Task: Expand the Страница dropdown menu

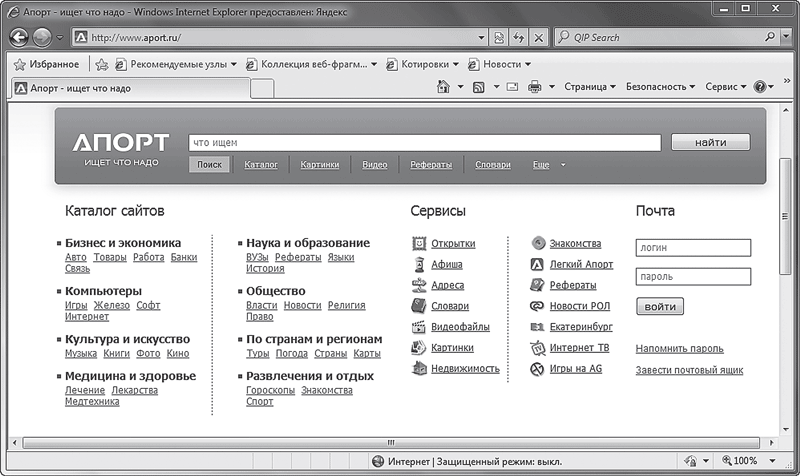Action: click(589, 87)
